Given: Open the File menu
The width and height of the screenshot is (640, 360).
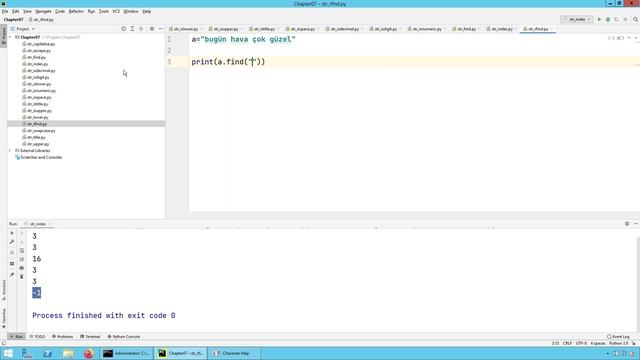Looking at the screenshot, I should 5,11.
